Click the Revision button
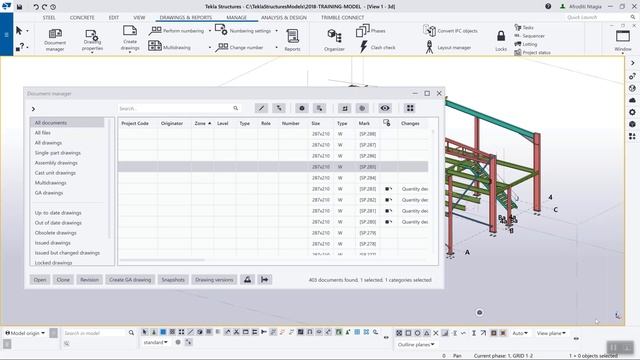 coord(89,280)
